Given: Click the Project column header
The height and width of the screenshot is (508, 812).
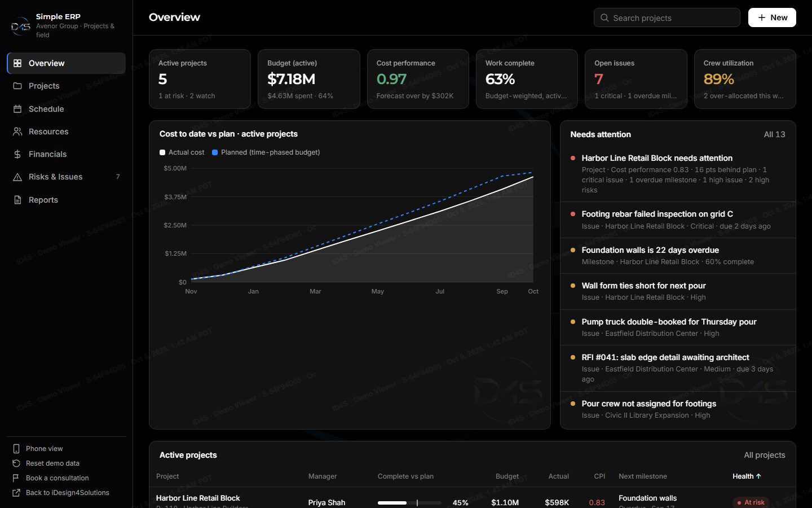Looking at the screenshot, I should [x=167, y=476].
